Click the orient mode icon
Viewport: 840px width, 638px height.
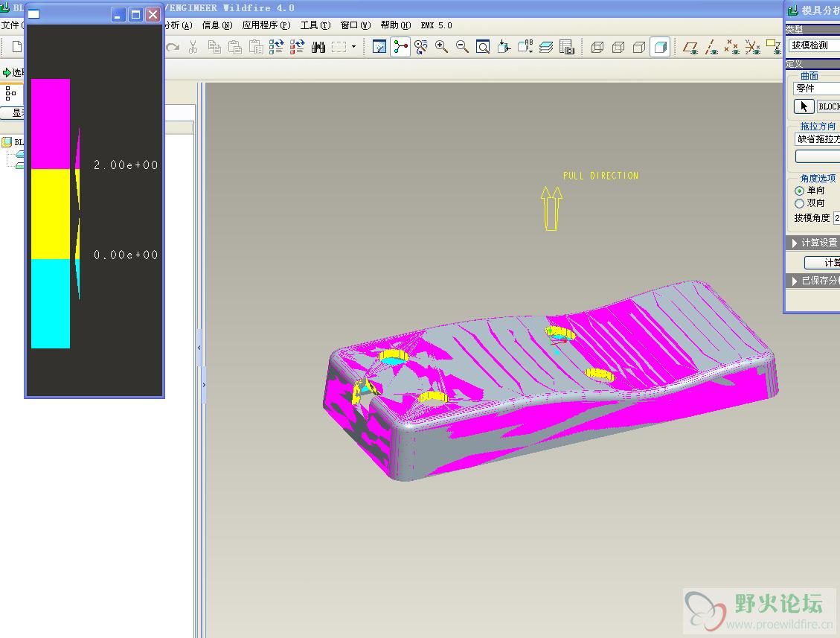tap(421, 47)
